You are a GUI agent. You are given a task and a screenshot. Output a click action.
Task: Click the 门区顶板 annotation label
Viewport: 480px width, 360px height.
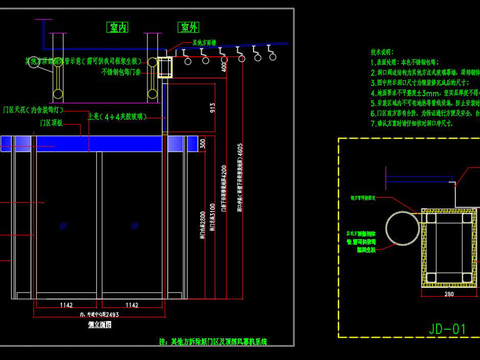coord(51,123)
